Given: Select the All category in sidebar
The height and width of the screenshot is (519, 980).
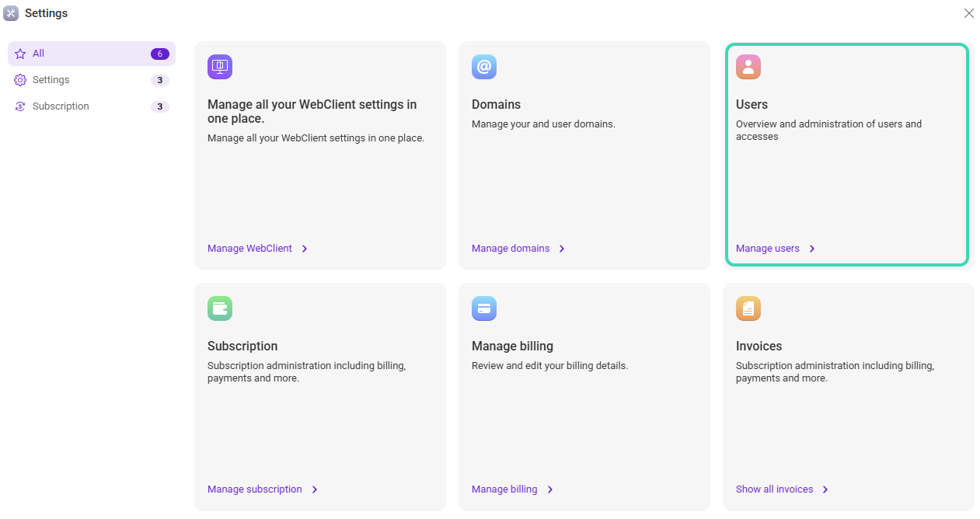Looking at the screenshot, I should point(39,54).
